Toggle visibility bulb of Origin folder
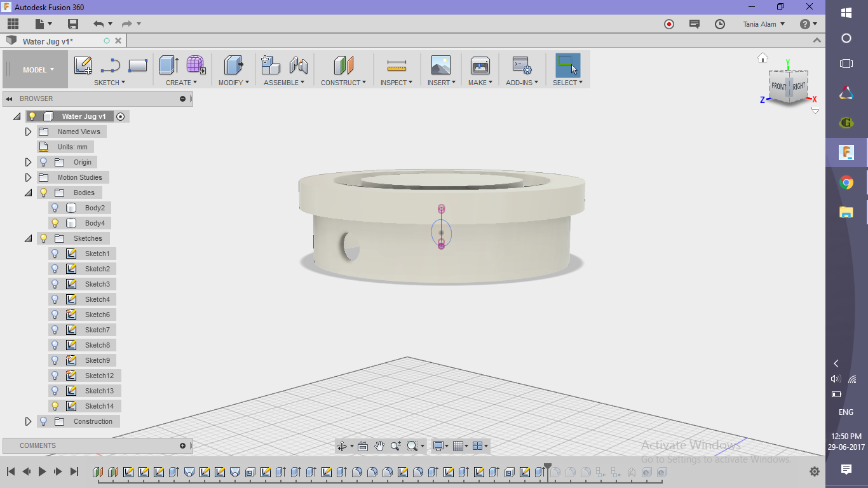The image size is (868, 488). [x=43, y=162]
